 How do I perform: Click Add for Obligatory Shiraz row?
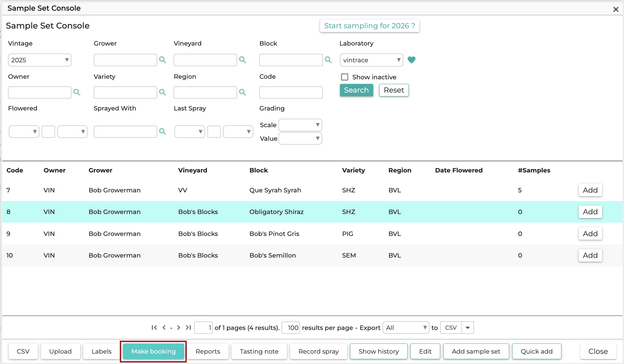590,212
